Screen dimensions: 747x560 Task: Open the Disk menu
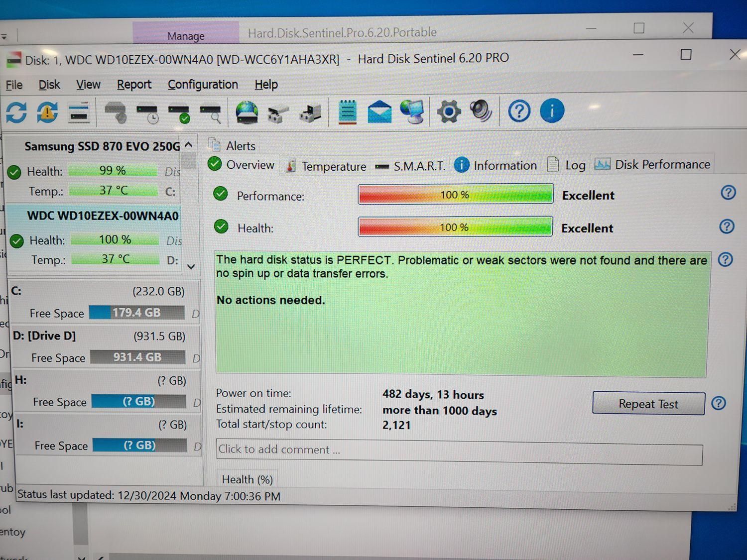(x=49, y=85)
